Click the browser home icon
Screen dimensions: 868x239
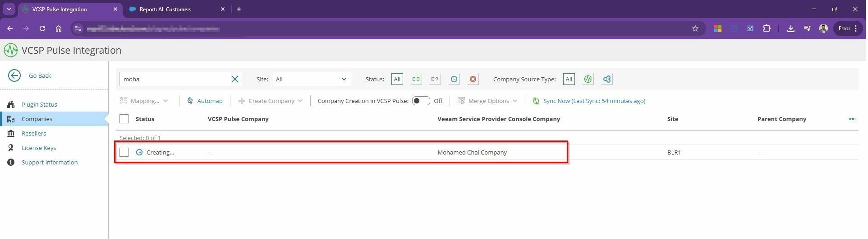[x=59, y=28]
